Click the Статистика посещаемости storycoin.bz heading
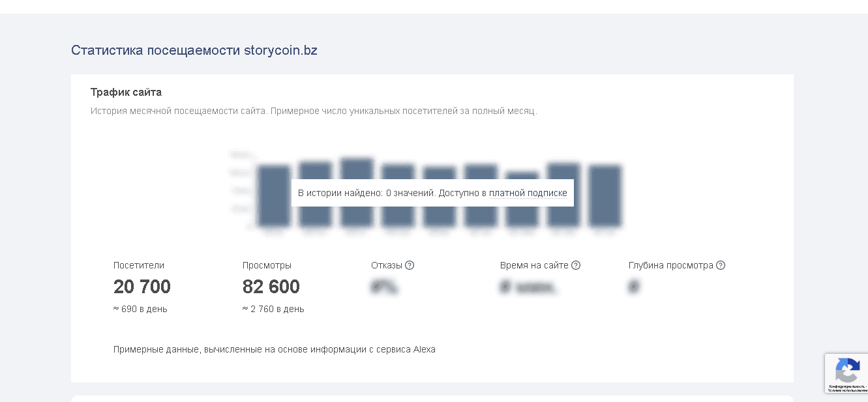Image resolution: width=868 pixels, height=402 pixels. click(194, 50)
